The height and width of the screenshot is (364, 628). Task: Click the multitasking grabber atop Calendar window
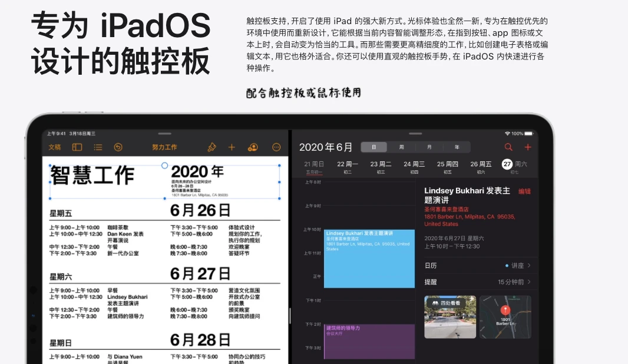click(x=415, y=133)
